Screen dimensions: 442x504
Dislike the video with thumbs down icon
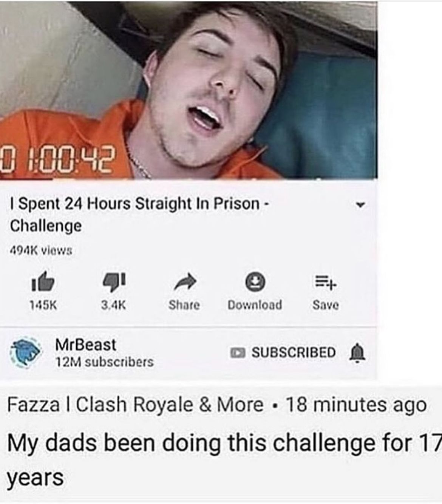pyautogui.click(x=113, y=282)
